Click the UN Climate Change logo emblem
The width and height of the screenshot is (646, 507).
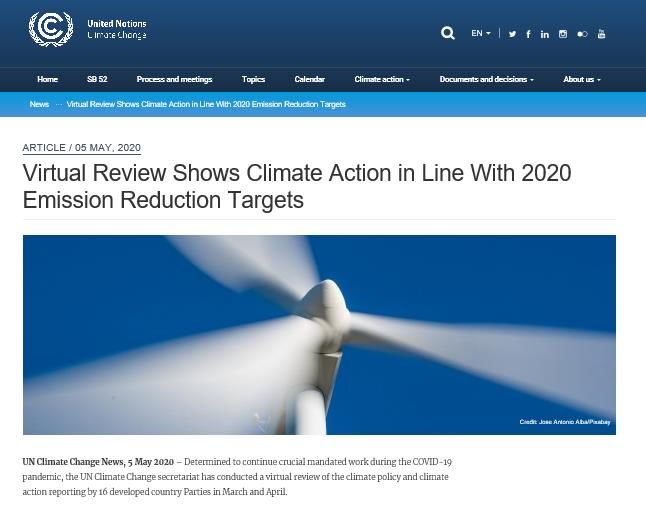click(51, 28)
